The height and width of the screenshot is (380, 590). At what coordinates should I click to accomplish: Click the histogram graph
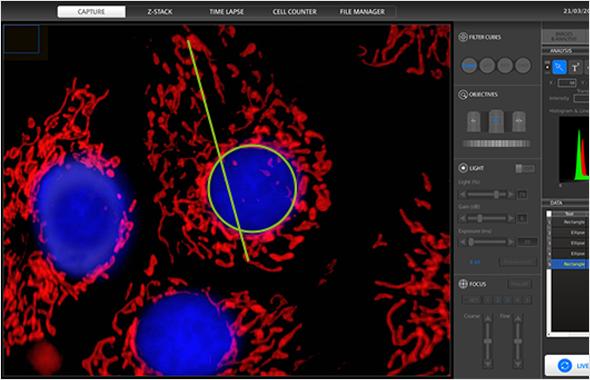click(574, 149)
